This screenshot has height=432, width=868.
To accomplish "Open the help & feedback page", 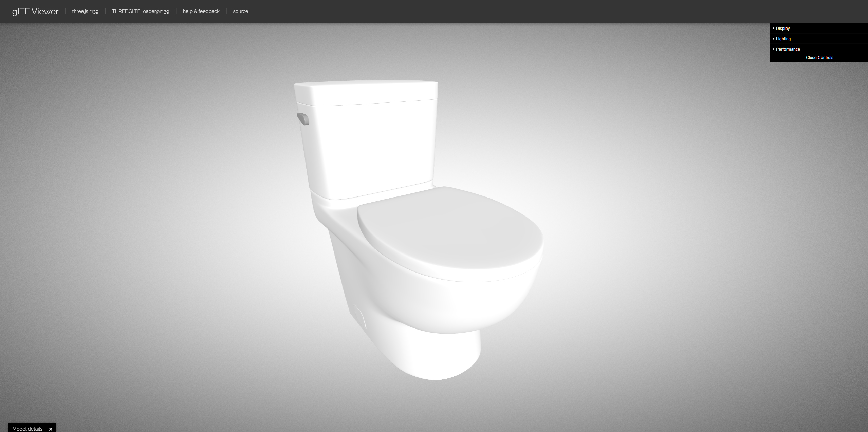I will (x=201, y=11).
